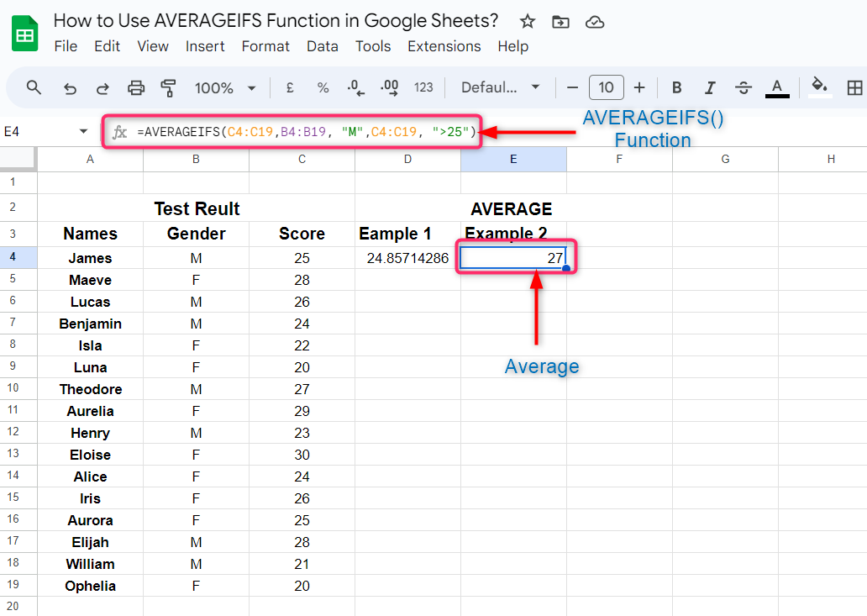Open the Help menu
The width and height of the screenshot is (867, 616).
pyautogui.click(x=512, y=46)
